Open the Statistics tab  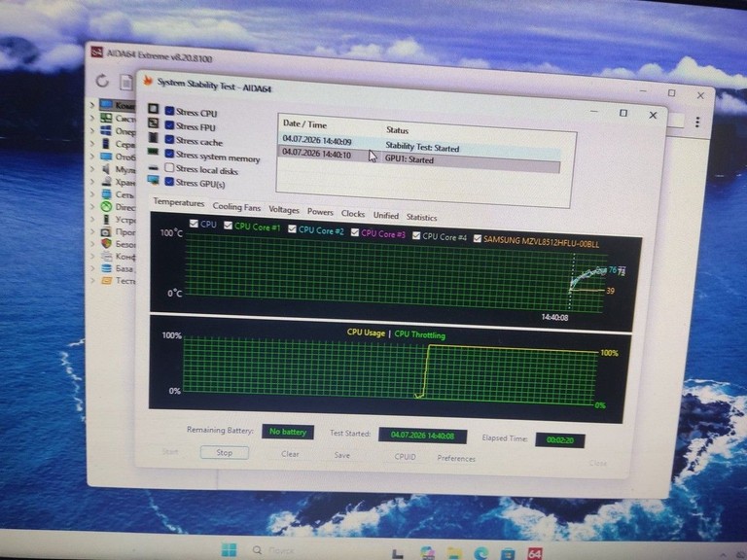click(x=421, y=217)
